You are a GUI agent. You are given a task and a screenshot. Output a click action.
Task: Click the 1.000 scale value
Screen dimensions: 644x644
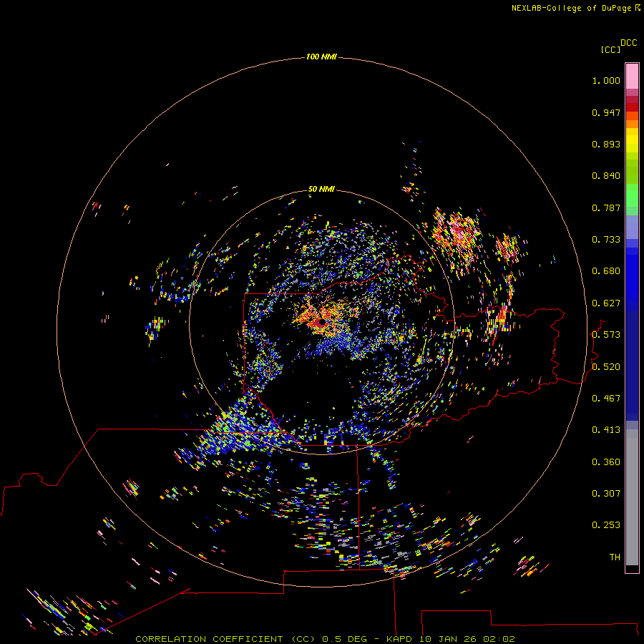606,80
